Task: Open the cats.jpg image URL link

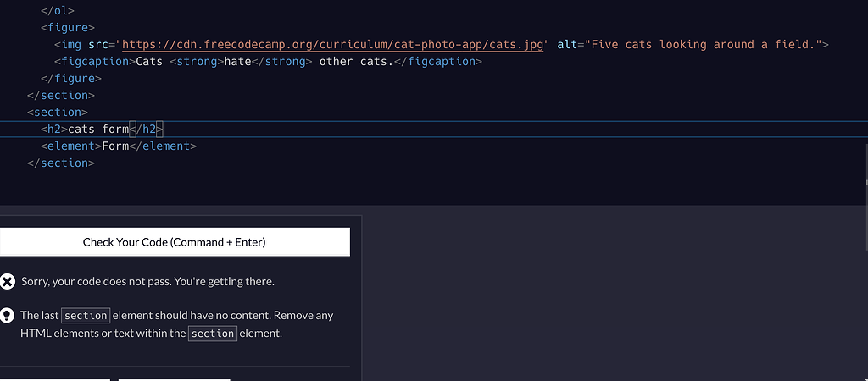Action: [x=332, y=45]
